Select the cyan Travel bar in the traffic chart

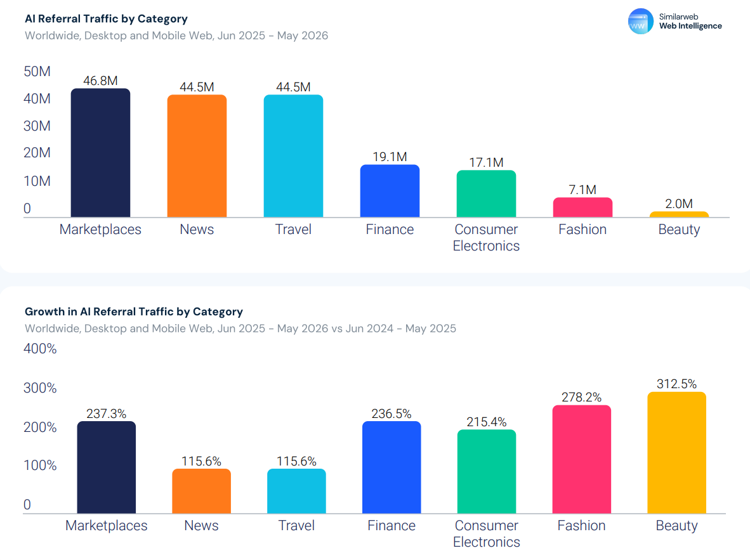click(x=293, y=156)
